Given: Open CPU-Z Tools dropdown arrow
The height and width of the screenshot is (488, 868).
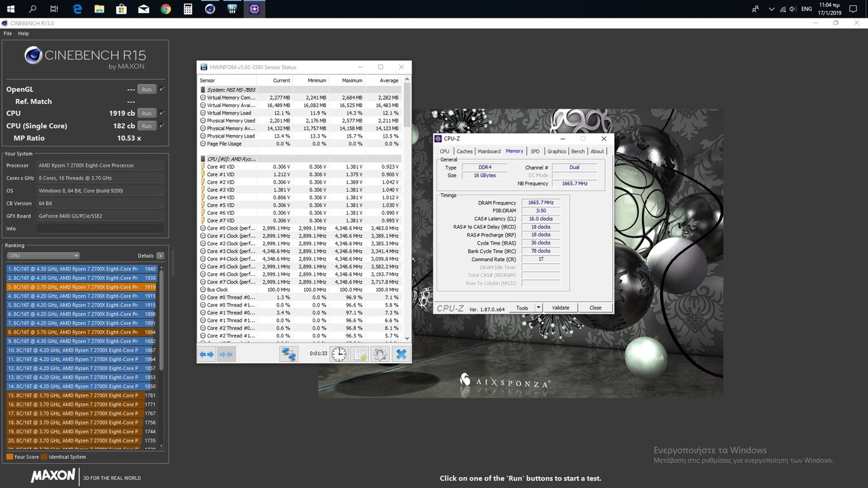Looking at the screenshot, I should click(538, 308).
